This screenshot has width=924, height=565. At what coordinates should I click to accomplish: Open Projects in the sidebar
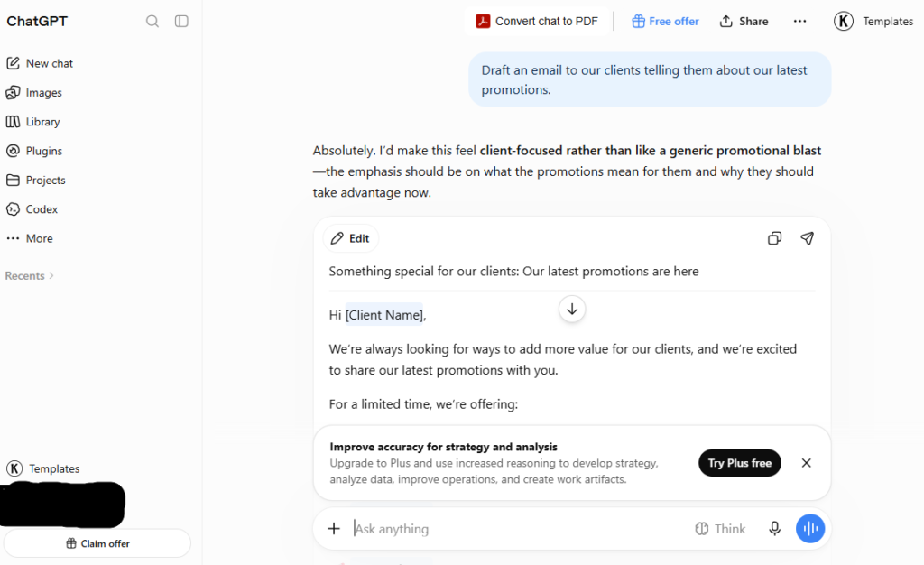(x=36, y=180)
